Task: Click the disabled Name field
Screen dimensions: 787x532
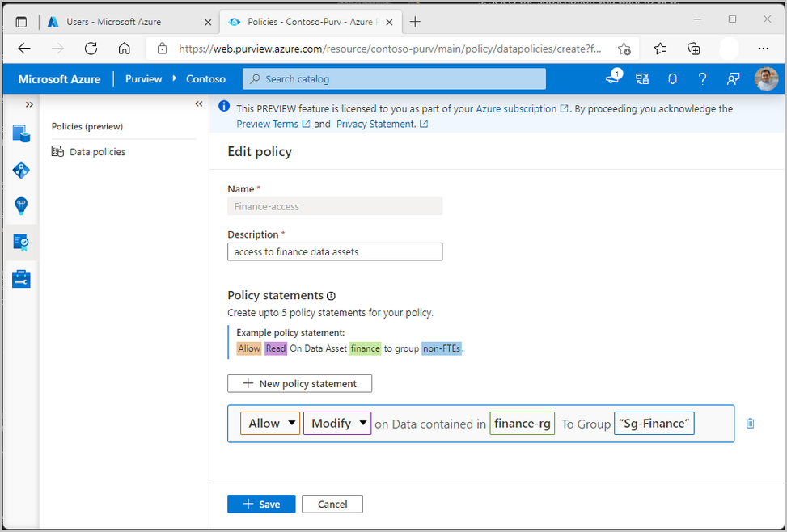Action: (x=335, y=206)
